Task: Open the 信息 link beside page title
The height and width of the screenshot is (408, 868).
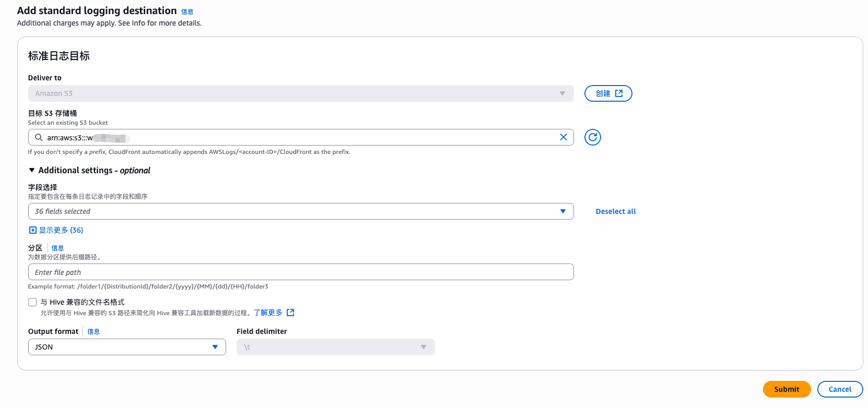Action: point(187,11)
